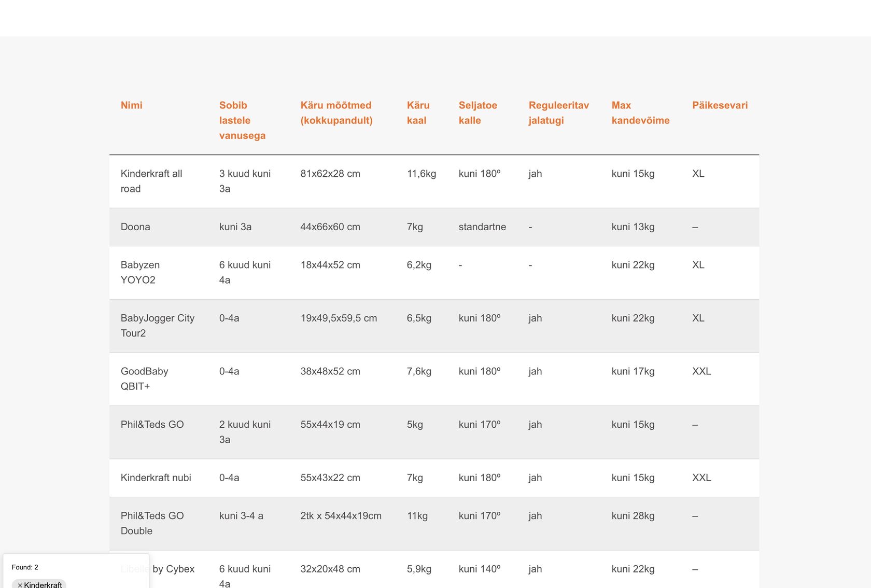Click the 'standartne' backrest cell in Doona row
This screenshot has height=588, width=871.
coord(483,227)
